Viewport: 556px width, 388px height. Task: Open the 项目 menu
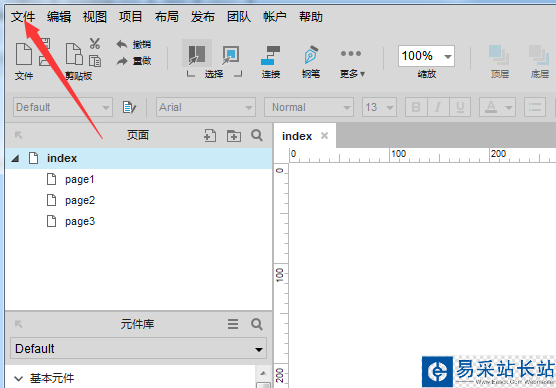130,17
